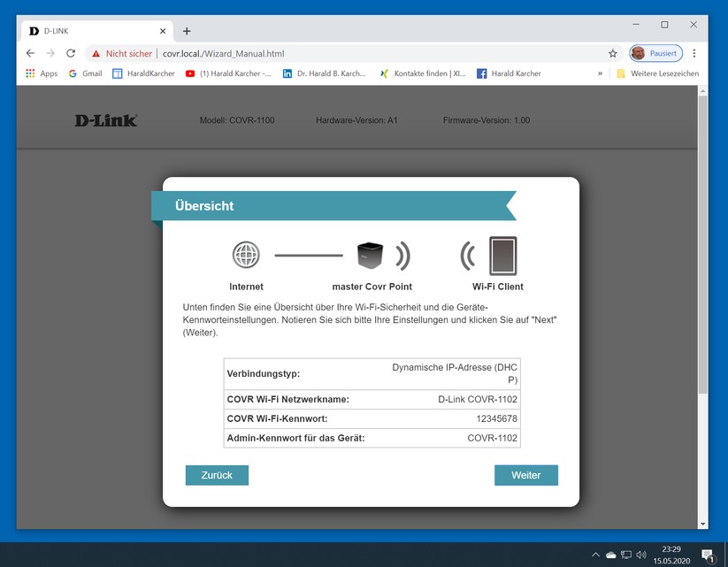Open the Chrome three-dot menu
The image size is (728, 567).
pos(694,53)
